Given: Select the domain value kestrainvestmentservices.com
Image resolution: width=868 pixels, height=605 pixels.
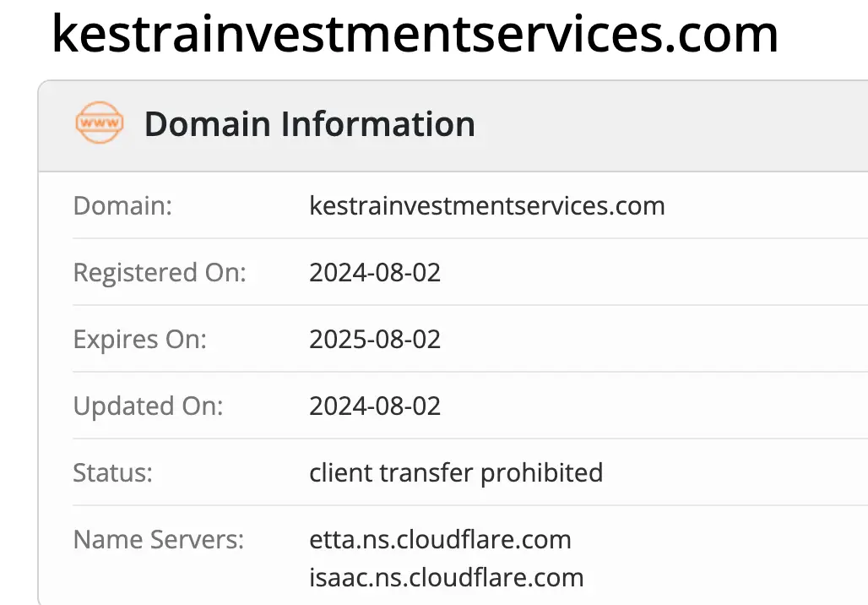Looking at the screenshot, I should [486, 205].
